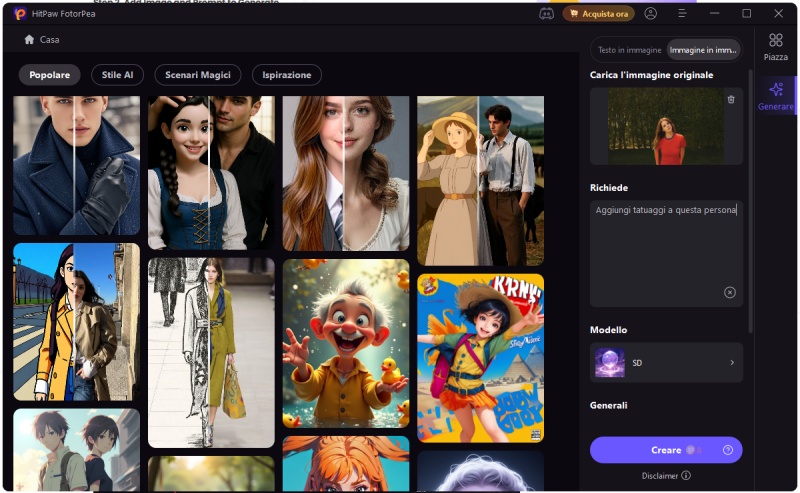Click the uploaded woman in red shirt image
The width and height of the screenshot is (800, 493).
tap(666, 126)
